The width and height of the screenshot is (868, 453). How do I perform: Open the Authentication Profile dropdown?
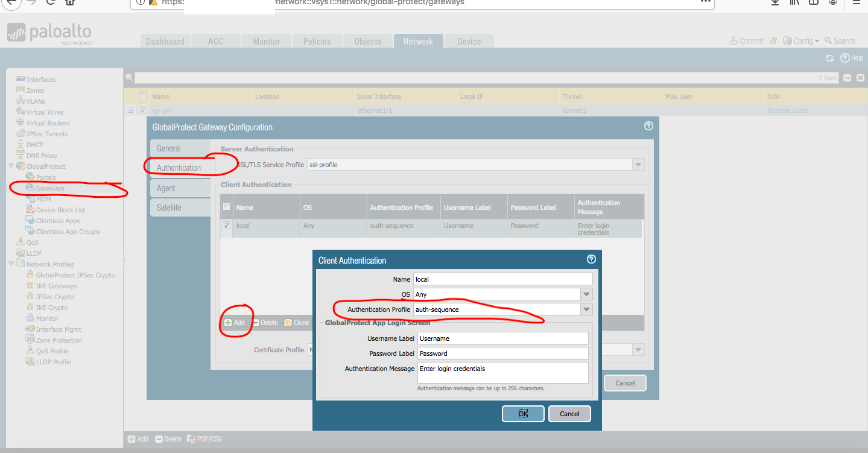586,309
